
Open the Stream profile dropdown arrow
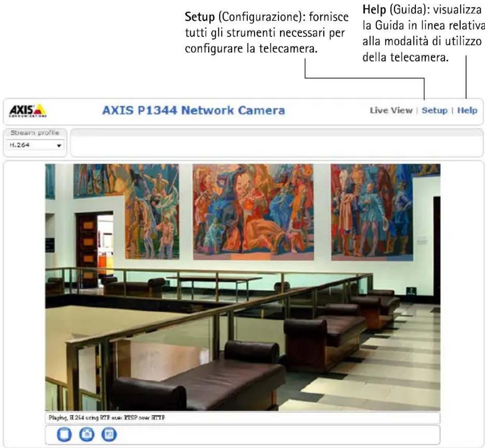(59, 146)
